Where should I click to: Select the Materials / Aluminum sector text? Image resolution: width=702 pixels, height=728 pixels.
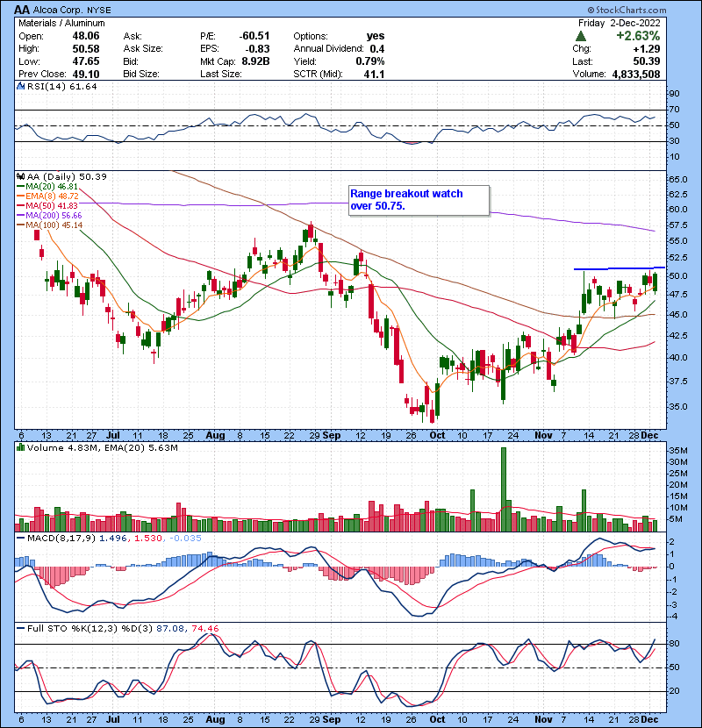[x=61, y=23]
